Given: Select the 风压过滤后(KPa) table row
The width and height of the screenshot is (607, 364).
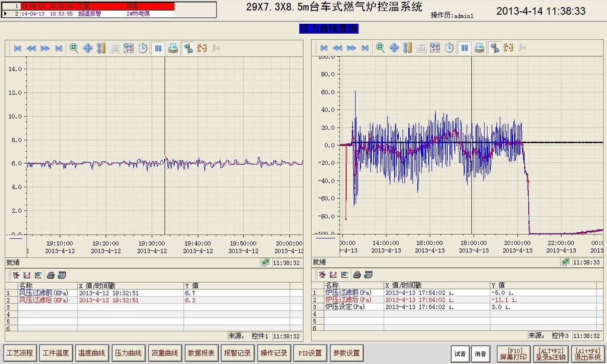Looking at the screenshot, I should 154,300.
